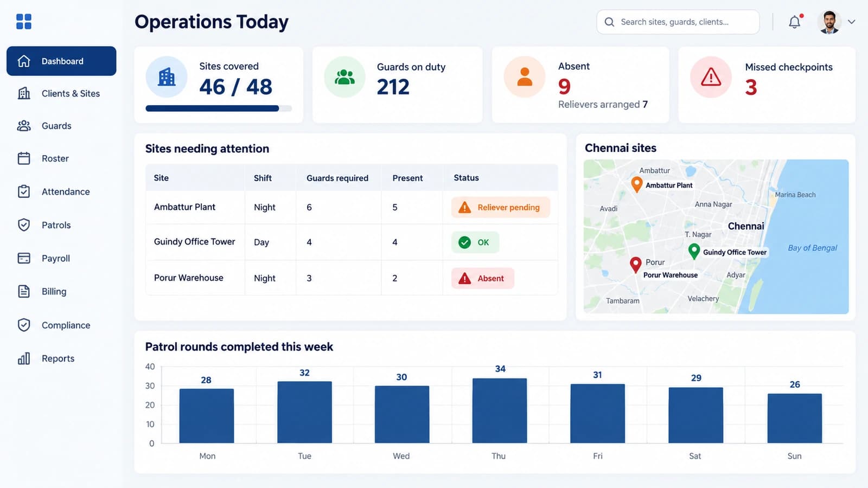The height and width of the screenshot is (488, 868).
Task: Click the Sites covered progress bar
Action: tap(219, 108)
